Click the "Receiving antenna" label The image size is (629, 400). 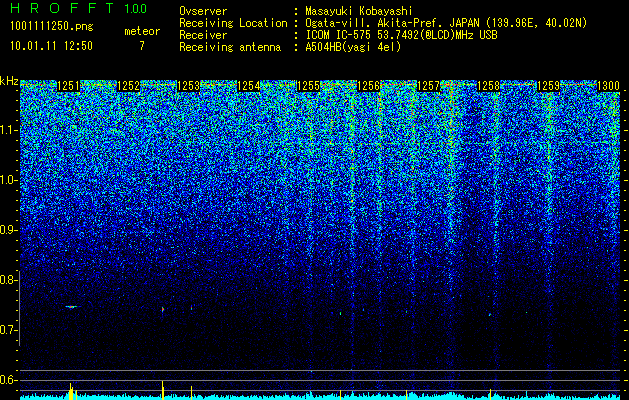[230, 47]
